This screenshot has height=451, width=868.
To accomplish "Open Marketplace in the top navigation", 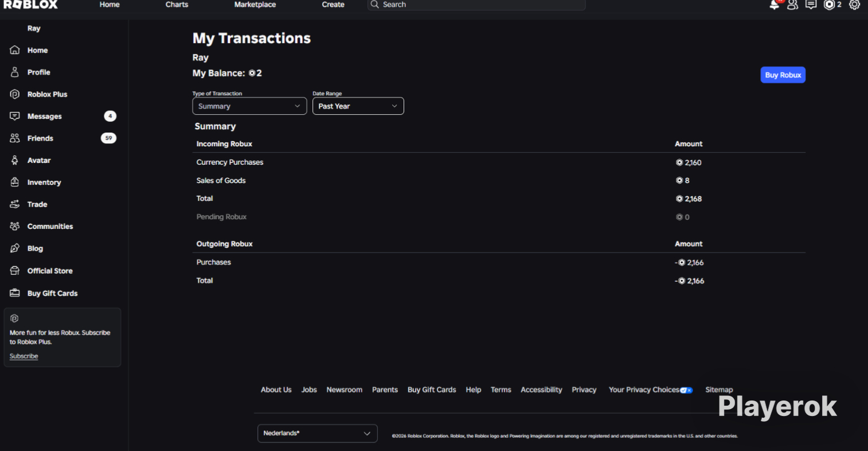I will (255, 5).
